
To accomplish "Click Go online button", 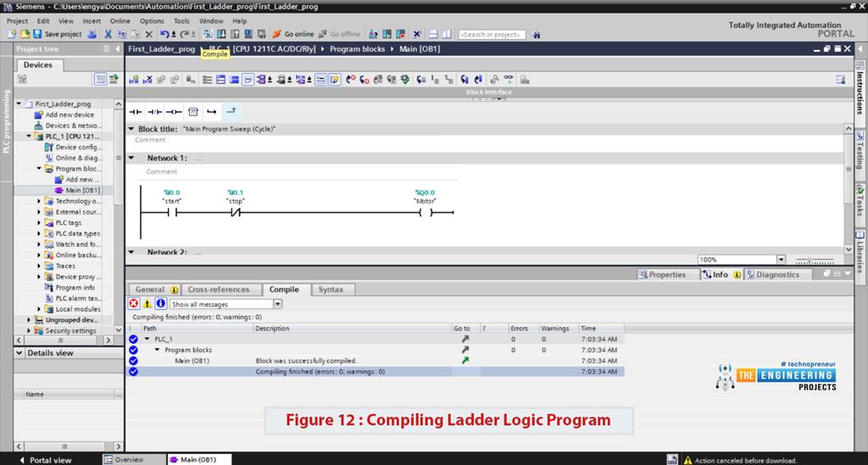I will pyautogui.click(x=293, y=34).
